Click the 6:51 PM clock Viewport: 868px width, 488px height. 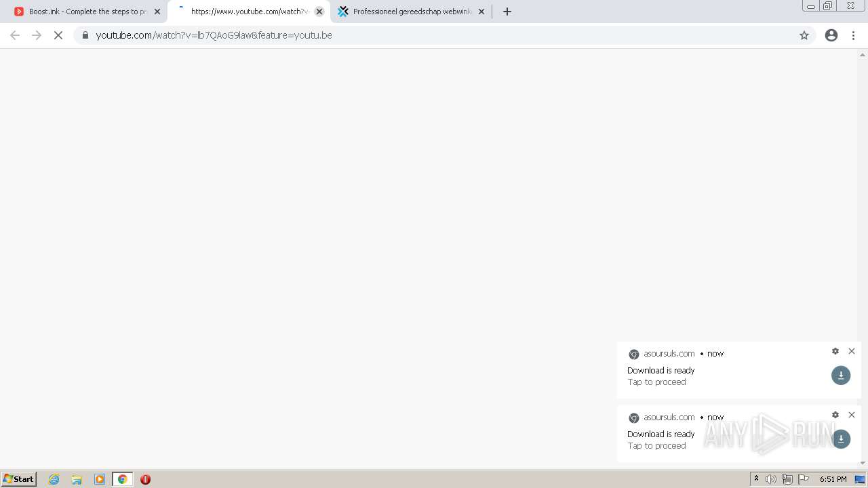[833, 479]
